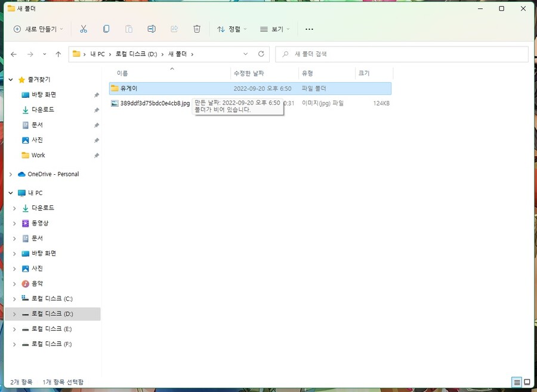Click the Rename toolbar icon
537x392 pixels.
pyautogui.click(x=152, y=29)
